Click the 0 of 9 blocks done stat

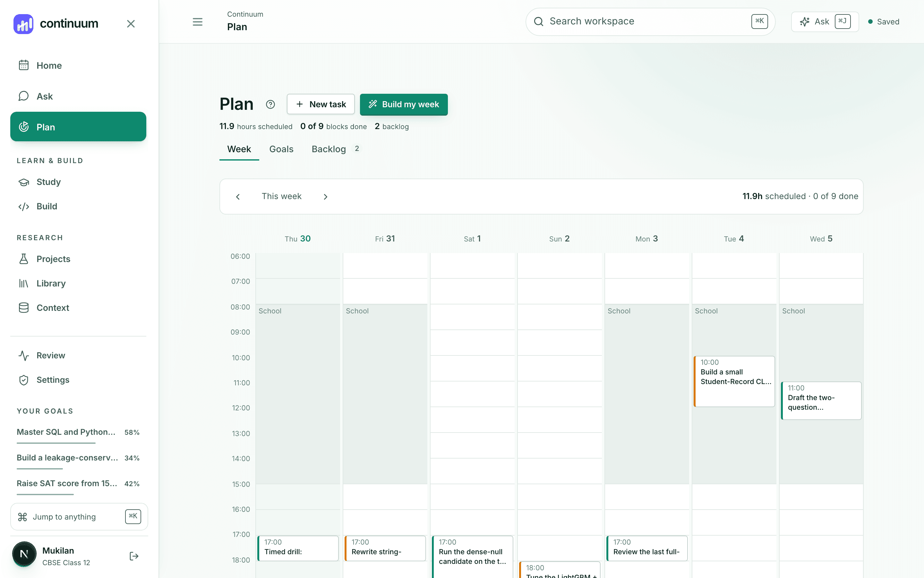(333, 126)
